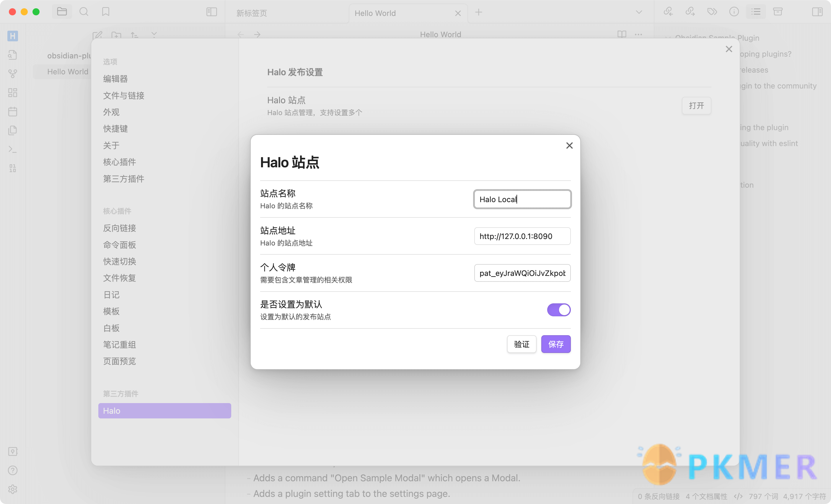The height and width of the screenshot is (504, 831).
Task: Open the help question mark icon
Action: click(13, 470)
